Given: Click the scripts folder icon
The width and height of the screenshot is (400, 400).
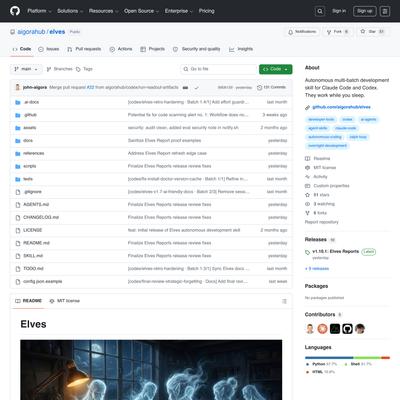Looking at the screenshot, I should 18,166.
